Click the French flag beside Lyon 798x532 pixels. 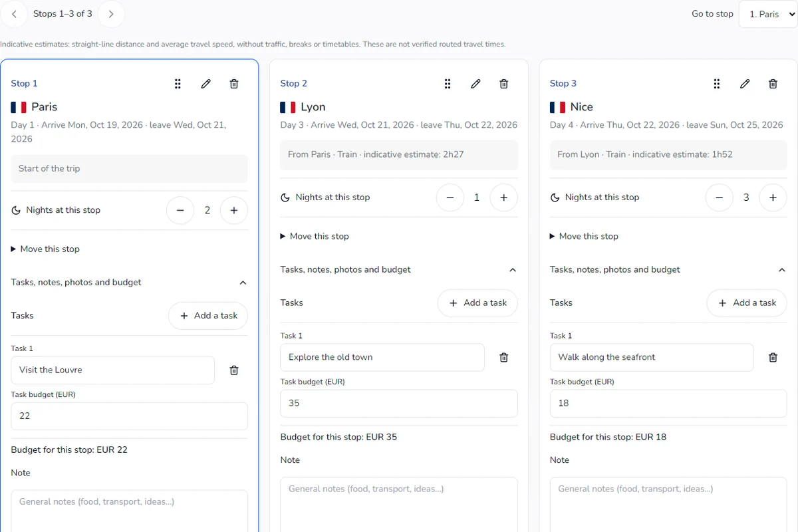[x=288, y=107]
